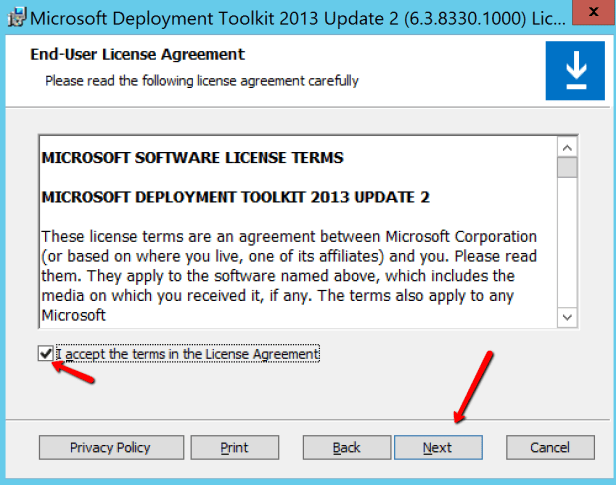
Task: Cancel the installation
Action: pos(549,447)
